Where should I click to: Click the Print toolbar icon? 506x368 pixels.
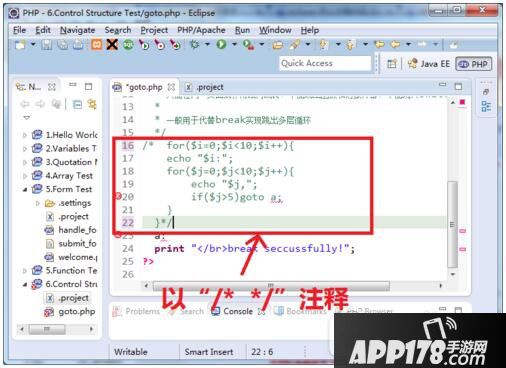point(78,44)
